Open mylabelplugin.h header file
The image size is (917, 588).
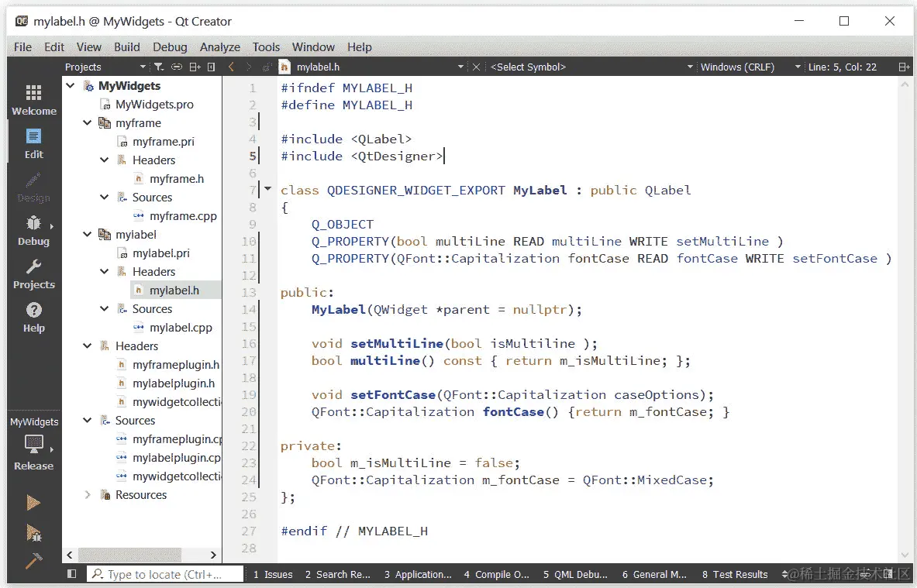[173, 383]
